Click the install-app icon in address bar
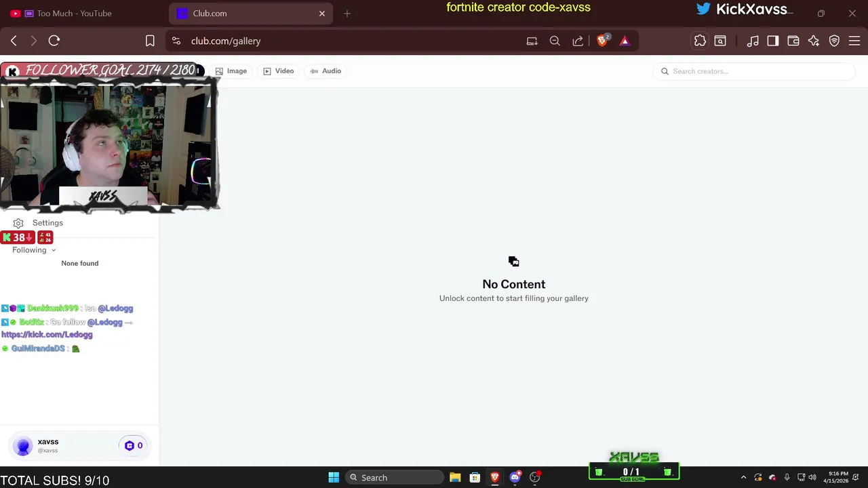This screenshot has width=868, height=488. click(x=532, y=41)
